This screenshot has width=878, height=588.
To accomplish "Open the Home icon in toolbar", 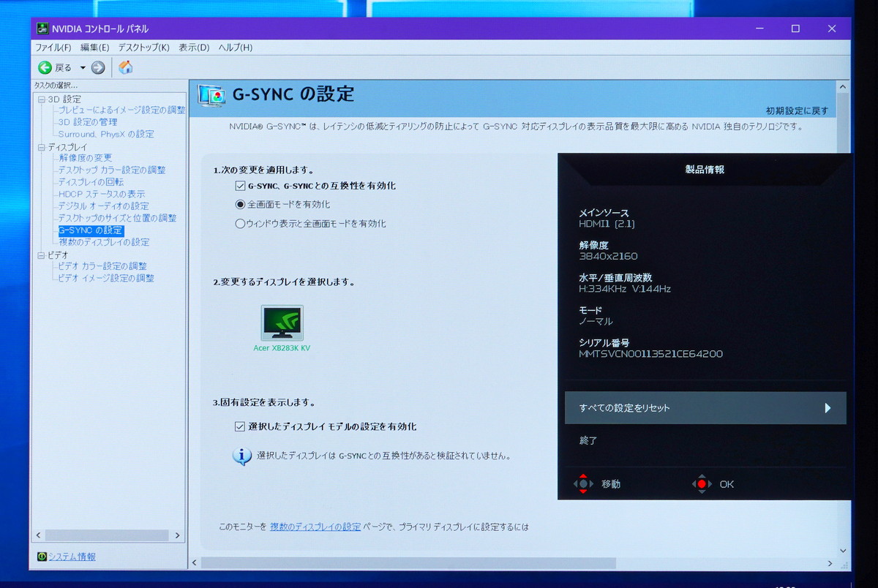I will coord(126,67).
